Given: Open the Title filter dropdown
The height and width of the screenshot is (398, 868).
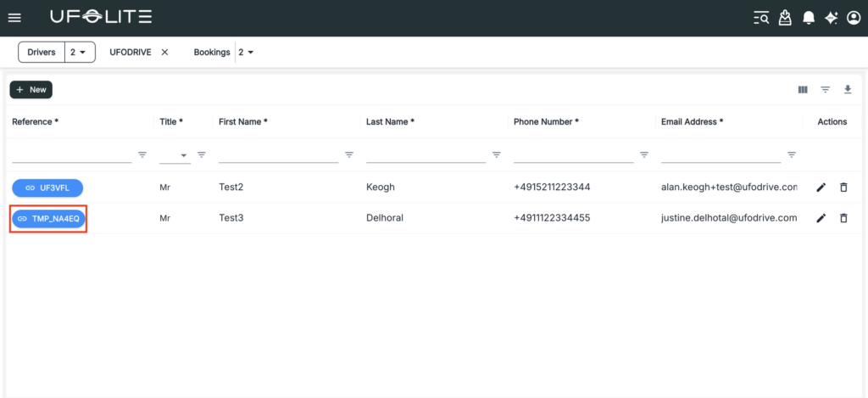Looking at the screenshot, I should click(x=175, y=155).
